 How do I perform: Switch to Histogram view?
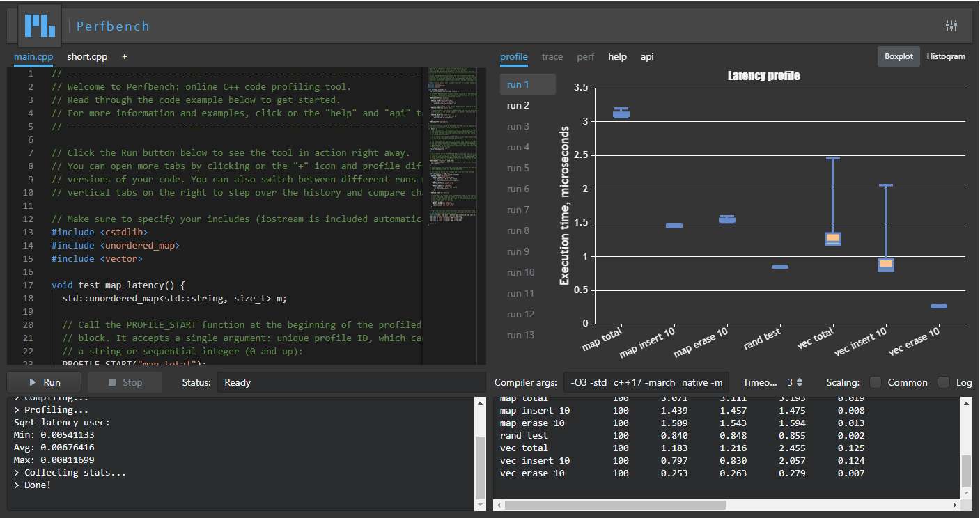coord(945,56)
